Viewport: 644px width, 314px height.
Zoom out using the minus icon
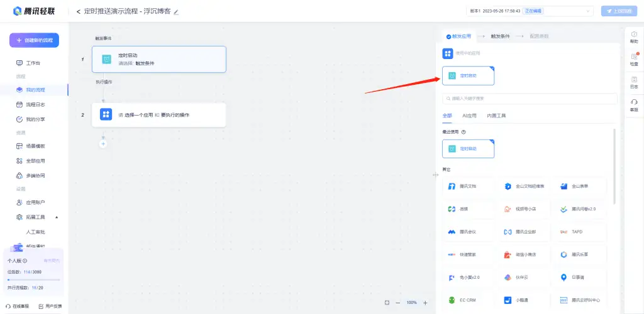pyautogui.click(x=397, y=303)
